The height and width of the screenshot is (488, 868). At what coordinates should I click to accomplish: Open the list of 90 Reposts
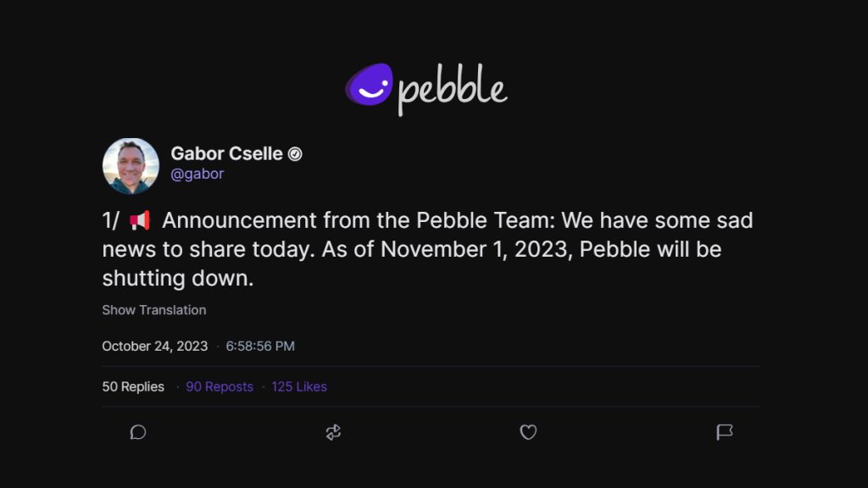tap(220, 386)
